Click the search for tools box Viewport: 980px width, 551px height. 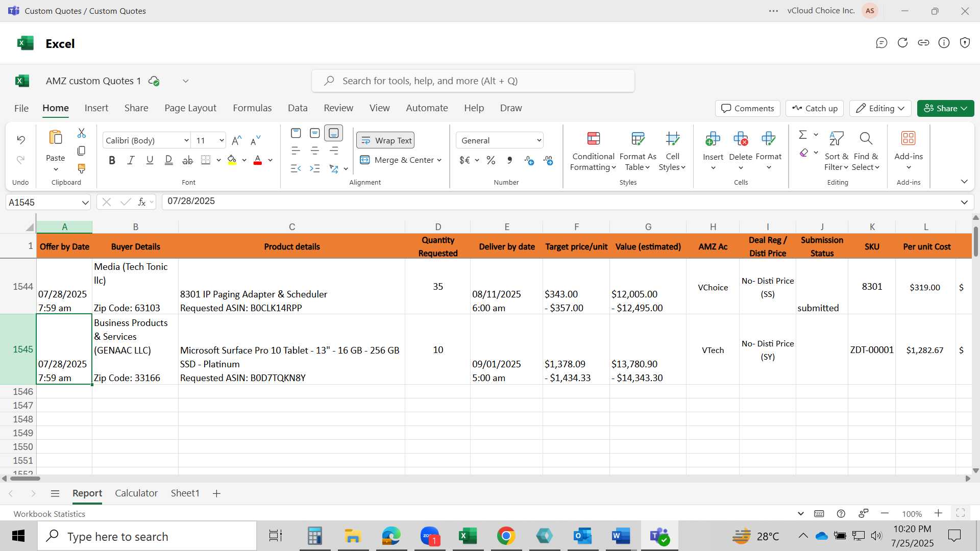click(473, 81)
